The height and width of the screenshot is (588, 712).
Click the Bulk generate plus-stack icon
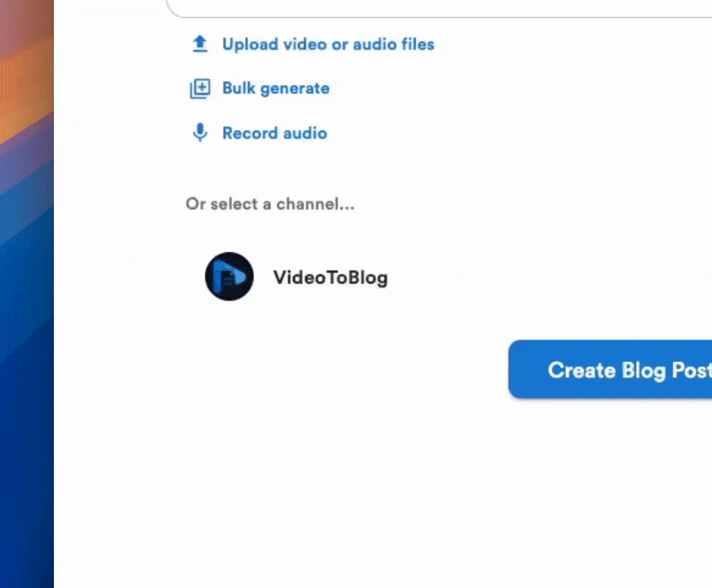click(x=200, y=89)
